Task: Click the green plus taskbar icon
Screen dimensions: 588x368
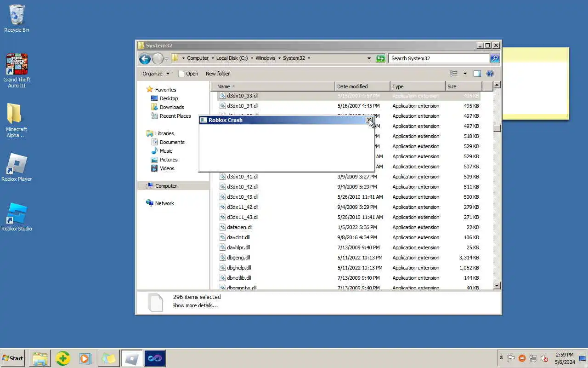Action: pyautogui.click(x=63, y=358)
